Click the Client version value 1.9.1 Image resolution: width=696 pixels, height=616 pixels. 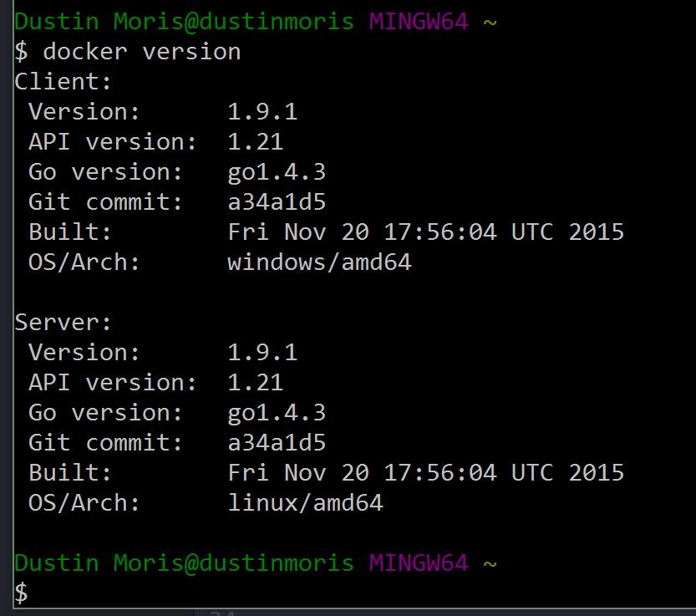point(262,111)
